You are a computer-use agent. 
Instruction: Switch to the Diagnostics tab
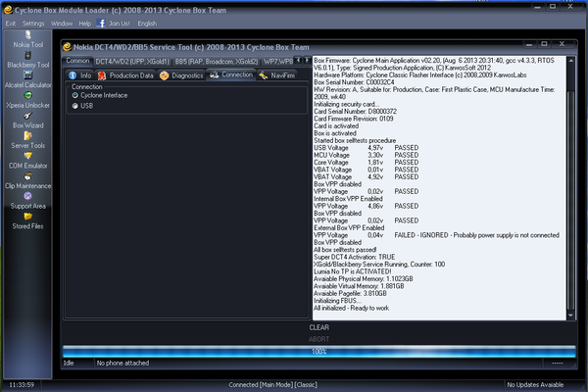184,74
